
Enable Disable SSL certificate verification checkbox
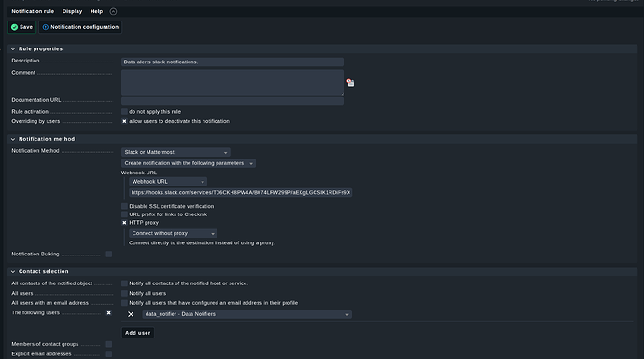click(124, 206)
